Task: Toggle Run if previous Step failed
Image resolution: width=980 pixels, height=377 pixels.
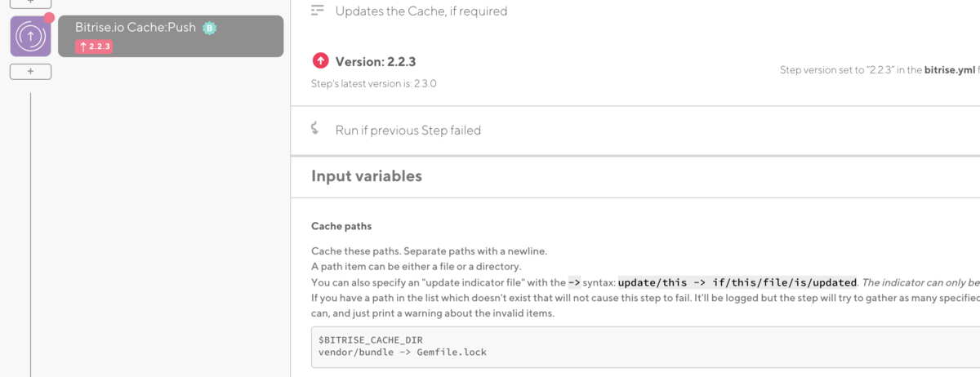Action: pos(408,131)
